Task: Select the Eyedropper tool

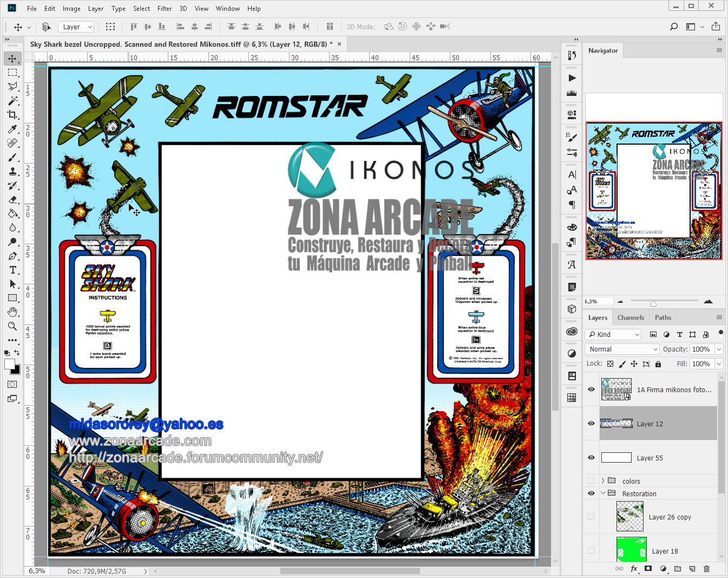Action: pyautogui.click(x=12, y=129)
